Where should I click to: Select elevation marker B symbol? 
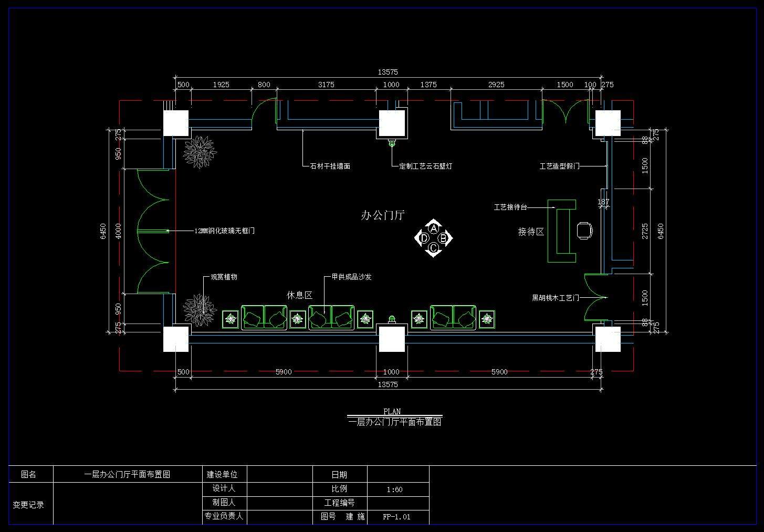tap(443, 238)
